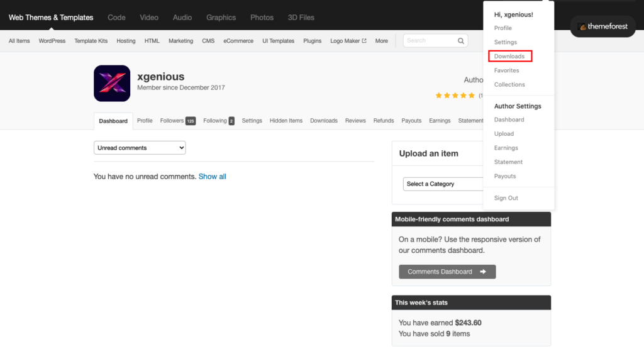Open the WordPress category

tap(52, 41)
